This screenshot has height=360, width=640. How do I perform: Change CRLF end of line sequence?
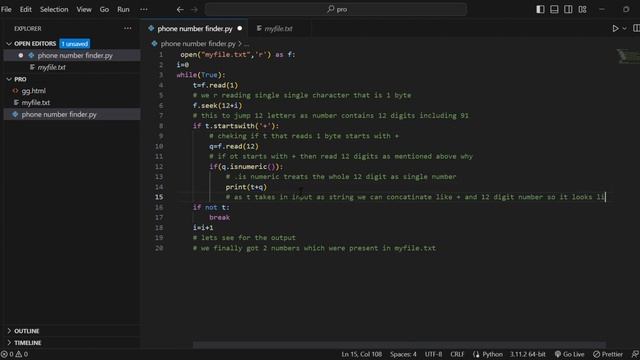[x=457, y=354]
